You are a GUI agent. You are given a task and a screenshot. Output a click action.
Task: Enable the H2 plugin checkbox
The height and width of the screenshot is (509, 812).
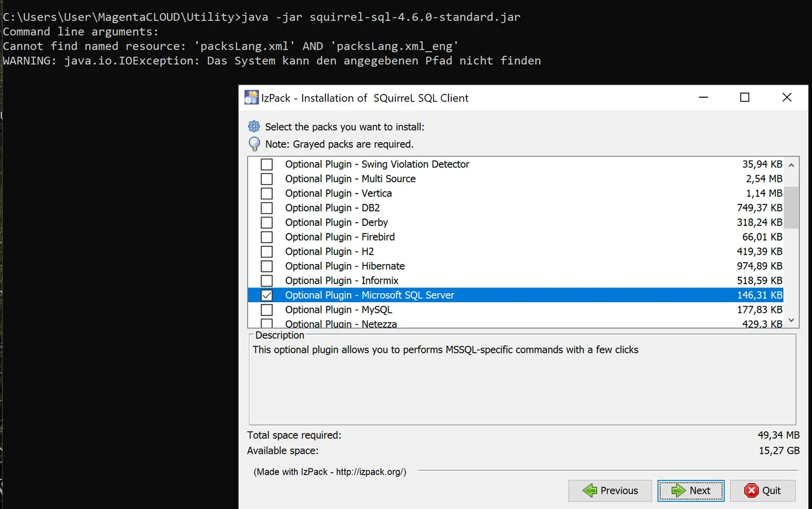(267, 252)
